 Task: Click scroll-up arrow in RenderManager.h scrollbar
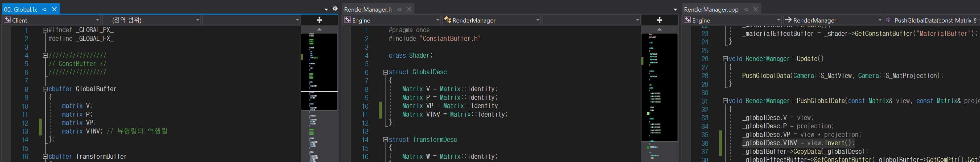pyautogui.click(x=660, y=29)
